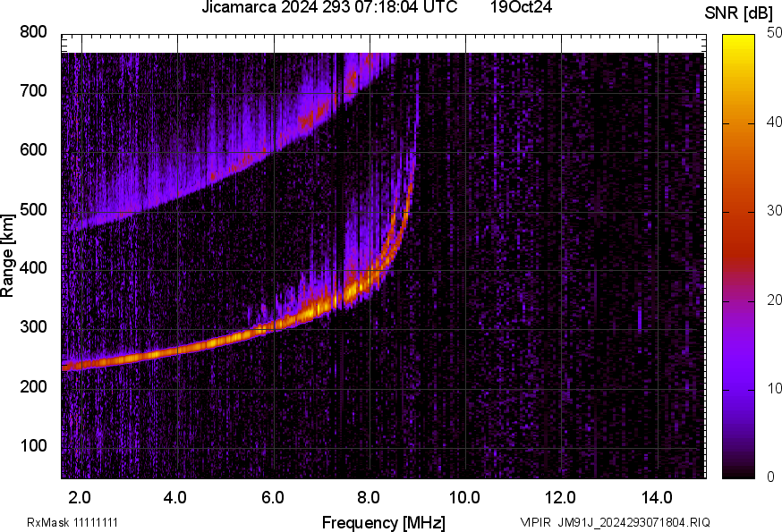Click the '50' colorbar tick label
Screen dimensions: 782x532
(774, 33)
